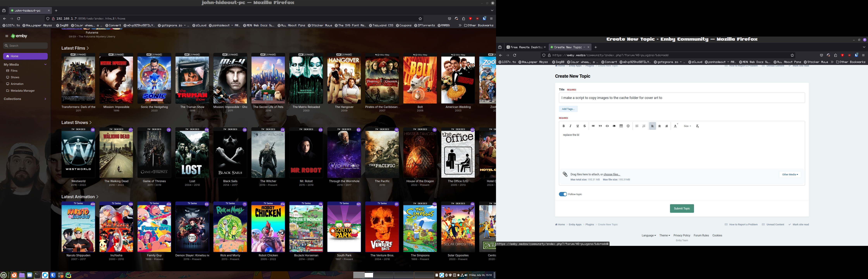Open the emoji picker in the editor
This screenshot has width=868, height=279.
click(x=628, y=126)
